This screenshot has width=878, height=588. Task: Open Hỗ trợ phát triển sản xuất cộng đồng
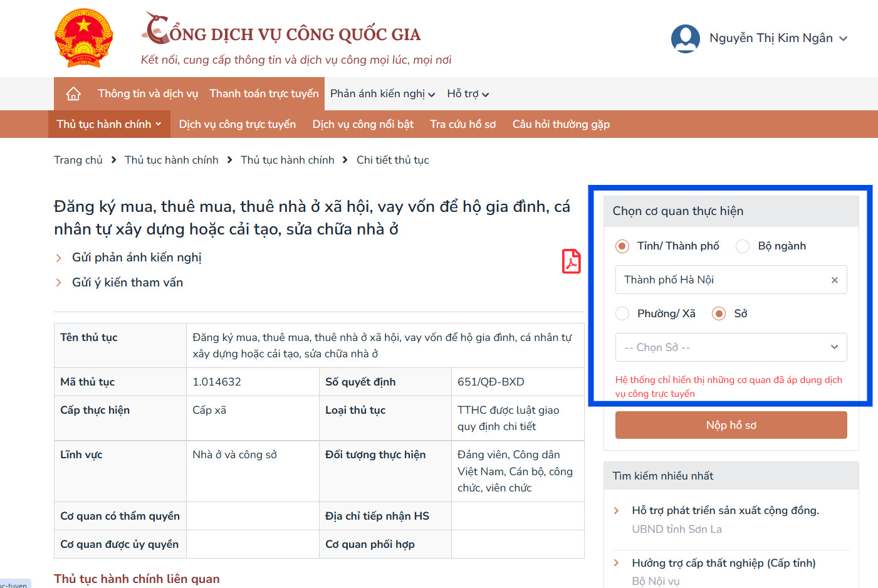pos(725,510)
